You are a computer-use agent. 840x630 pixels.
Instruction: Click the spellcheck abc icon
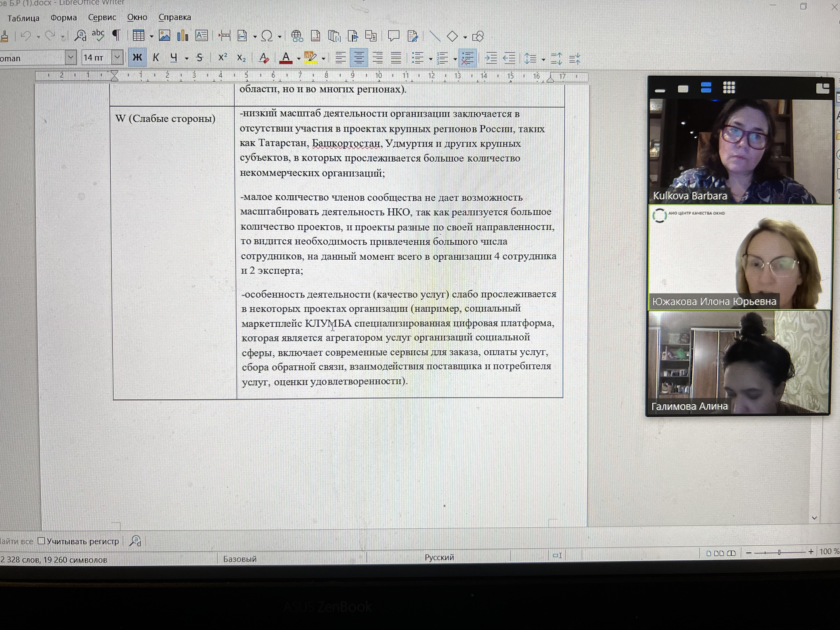point(98,35)
